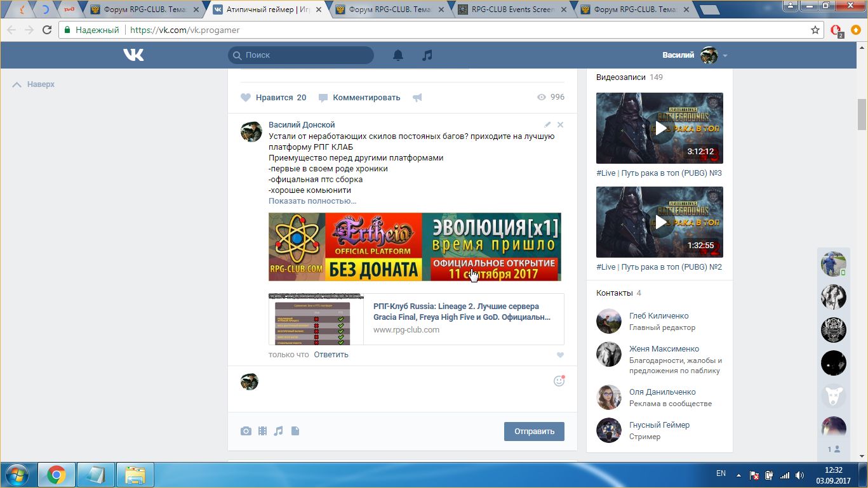Switch to the Атипичный геймер tab

(266, 10)
